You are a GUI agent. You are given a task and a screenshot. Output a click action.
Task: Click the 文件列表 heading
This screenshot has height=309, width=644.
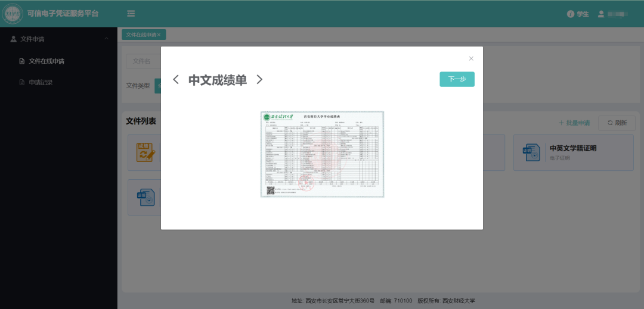[141, 121]
